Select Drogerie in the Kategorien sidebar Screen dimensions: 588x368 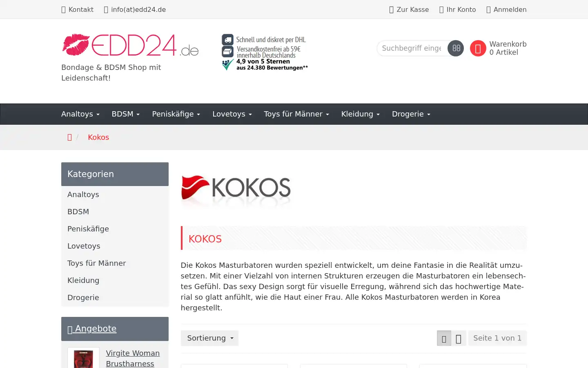(x=115, y=298)
